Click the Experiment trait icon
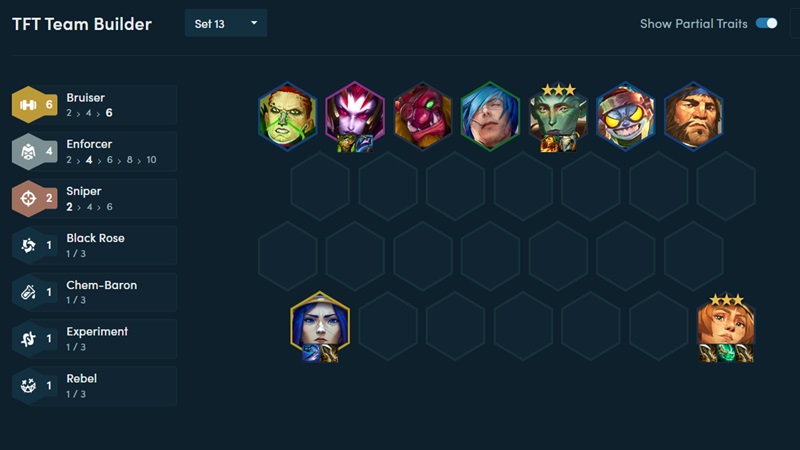This screenshot has height=450, width=800. 28,339
